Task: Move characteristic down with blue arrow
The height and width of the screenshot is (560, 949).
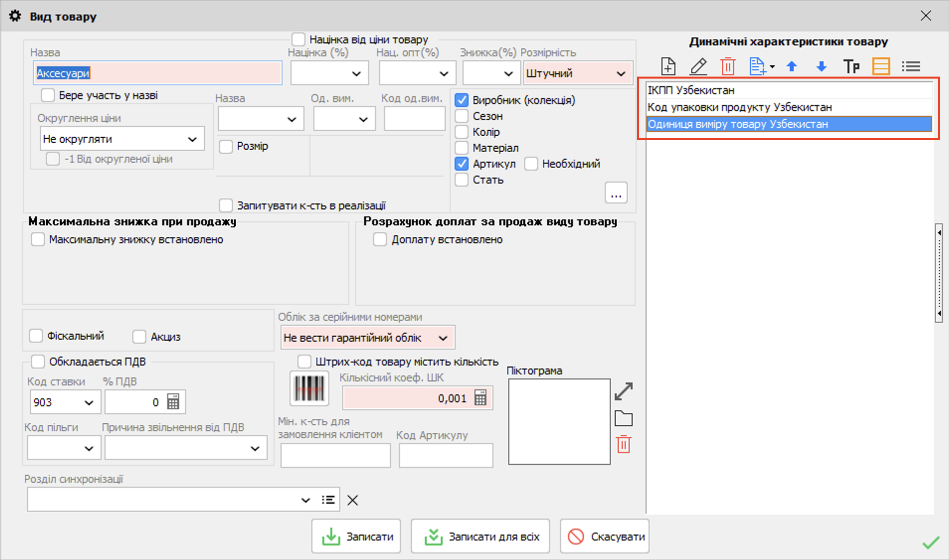Action: [x=821, y=66]
